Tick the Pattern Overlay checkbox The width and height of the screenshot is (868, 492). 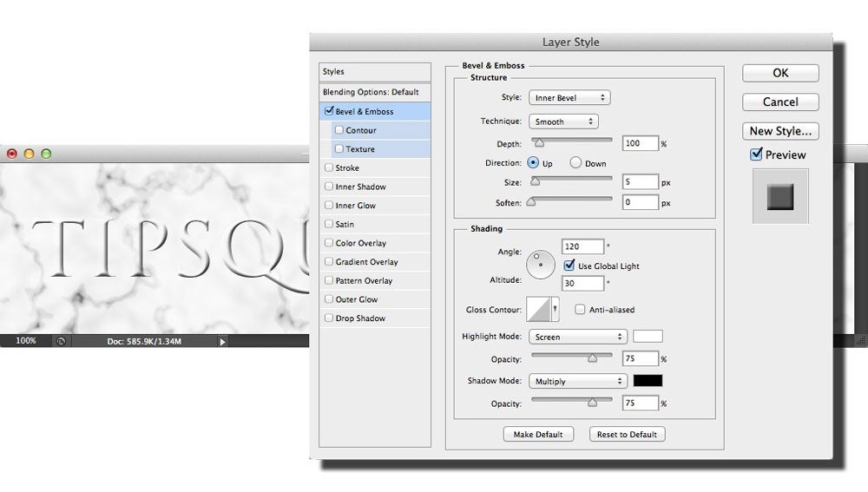[329, 280]
